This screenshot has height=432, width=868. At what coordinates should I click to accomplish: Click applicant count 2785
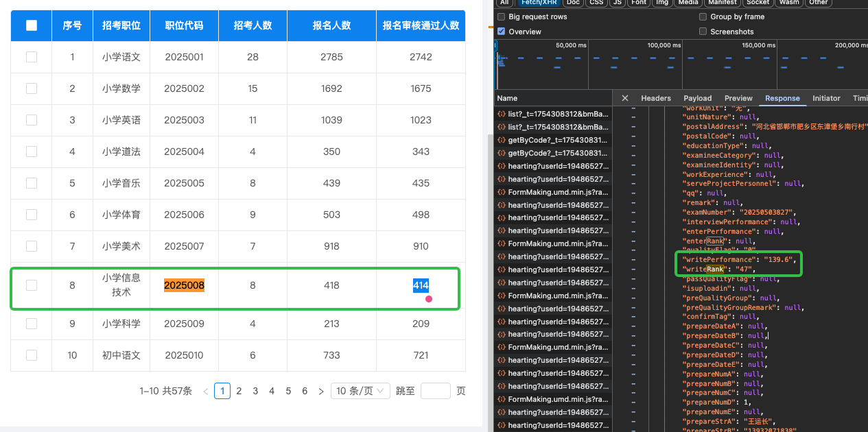(x=331, y=57)
